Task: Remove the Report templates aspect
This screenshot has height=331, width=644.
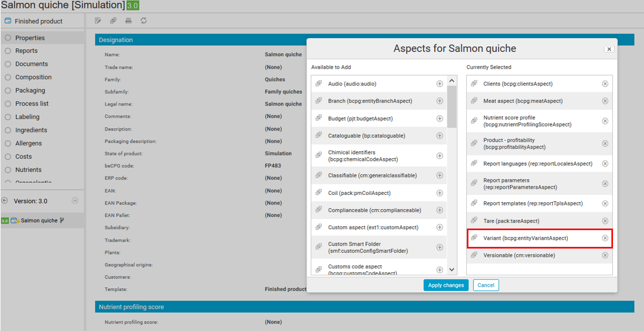Action: click(605, 203)
